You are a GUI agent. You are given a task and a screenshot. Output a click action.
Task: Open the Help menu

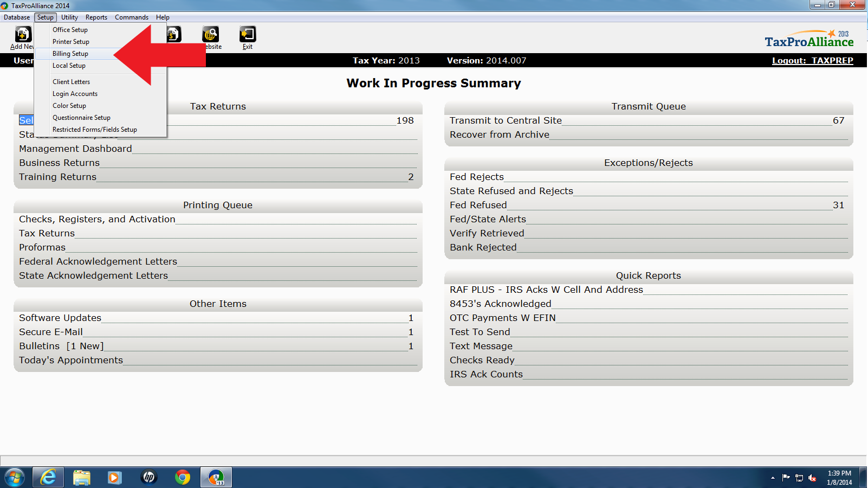[163, 17]
